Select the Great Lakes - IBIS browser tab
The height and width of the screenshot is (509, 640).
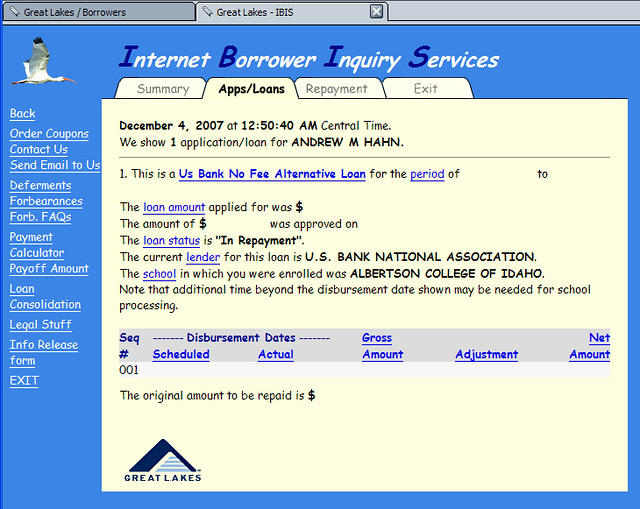tap(292, 12)
